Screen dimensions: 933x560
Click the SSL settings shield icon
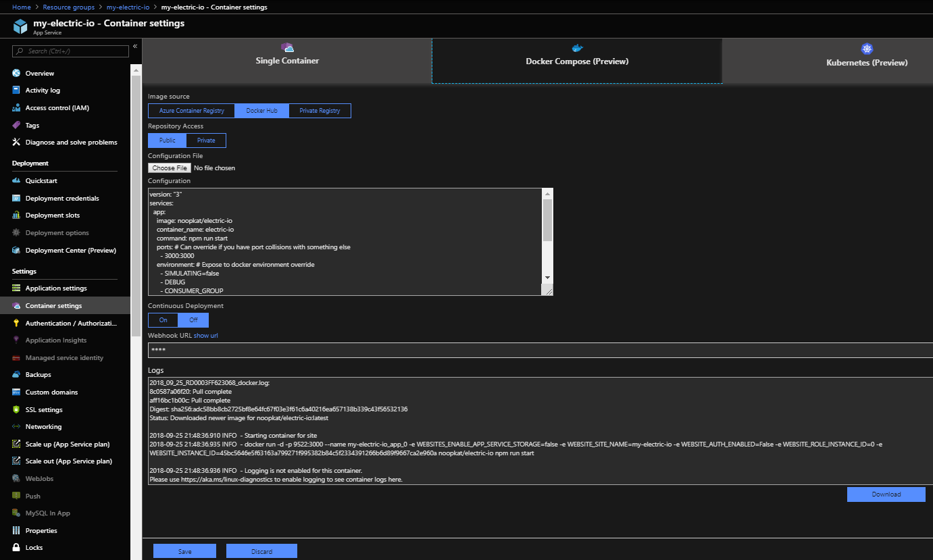pos(16,410)
